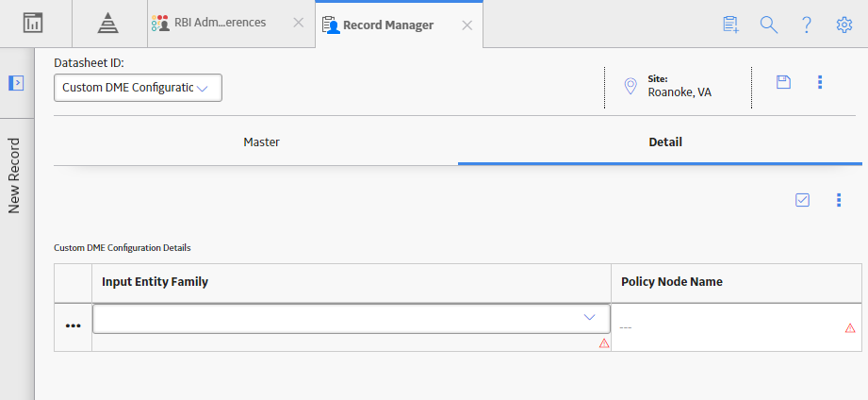Open the help question mark icon

[807, 25]
